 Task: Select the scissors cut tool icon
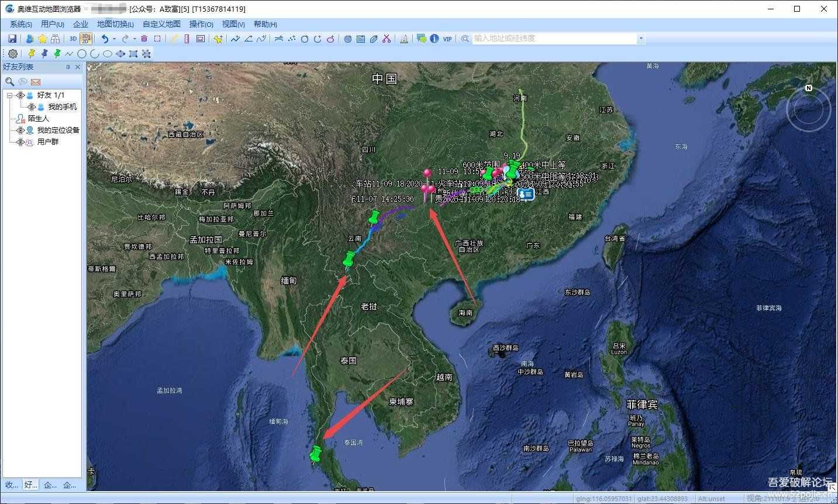point(386,39)
